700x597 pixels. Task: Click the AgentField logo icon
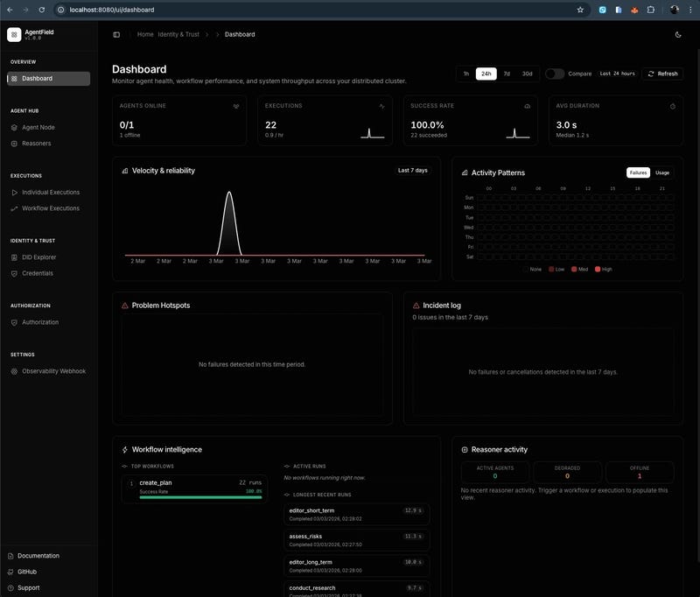[14, 34]
